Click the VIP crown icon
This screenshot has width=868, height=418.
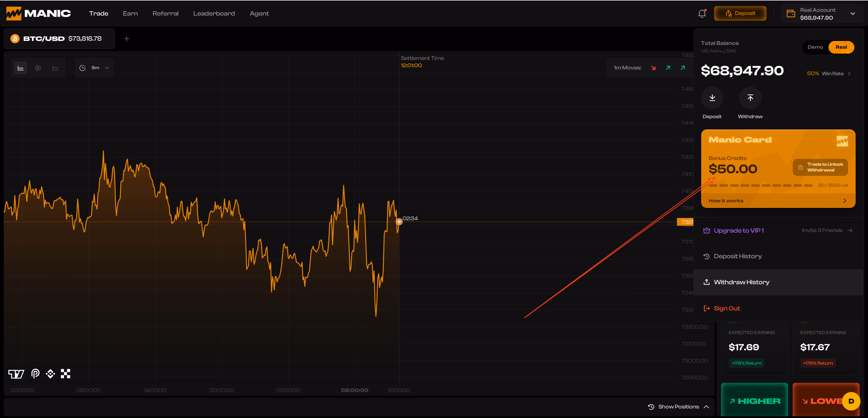(x=707, y=231)
